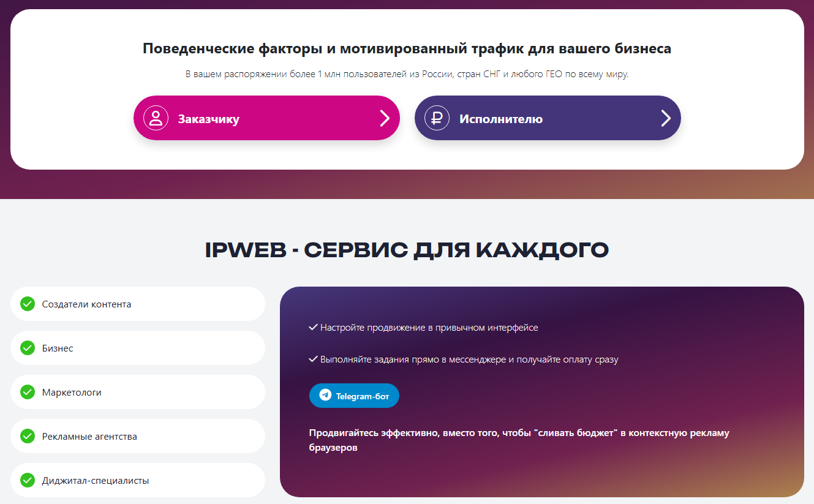Click the chevron arrow on Заказчику button
Viewport: 814px width, 504px height.
pos(385,118)
